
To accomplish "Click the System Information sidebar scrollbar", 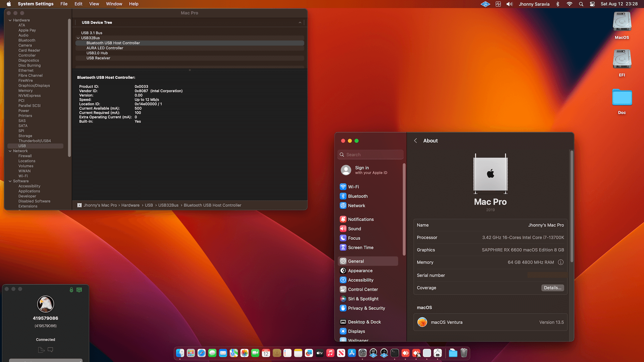I will click(69, 88).
